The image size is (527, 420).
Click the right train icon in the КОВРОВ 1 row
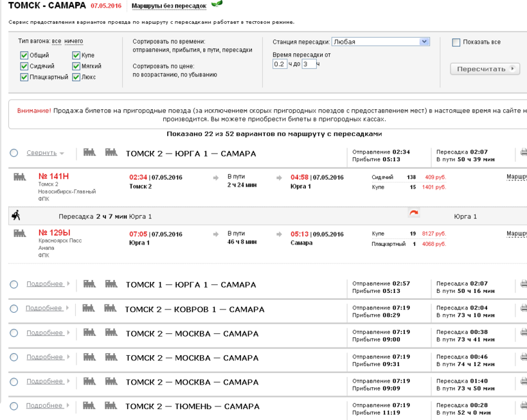[111, 308]
